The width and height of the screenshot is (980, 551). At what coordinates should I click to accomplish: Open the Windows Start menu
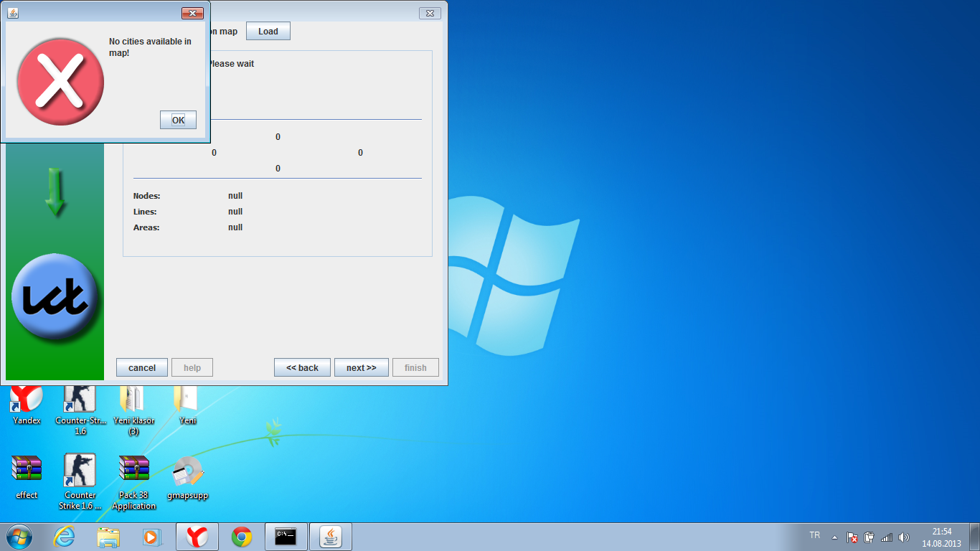19,537
